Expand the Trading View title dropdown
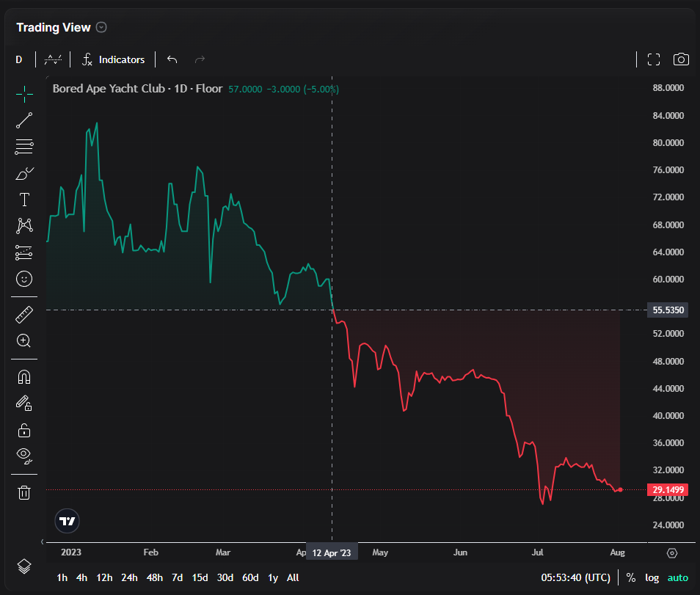700x595 pixels. (101, 27)
